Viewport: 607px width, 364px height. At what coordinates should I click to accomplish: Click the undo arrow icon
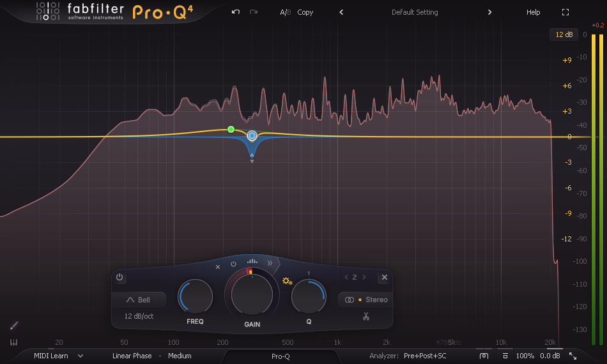[235, 12]
